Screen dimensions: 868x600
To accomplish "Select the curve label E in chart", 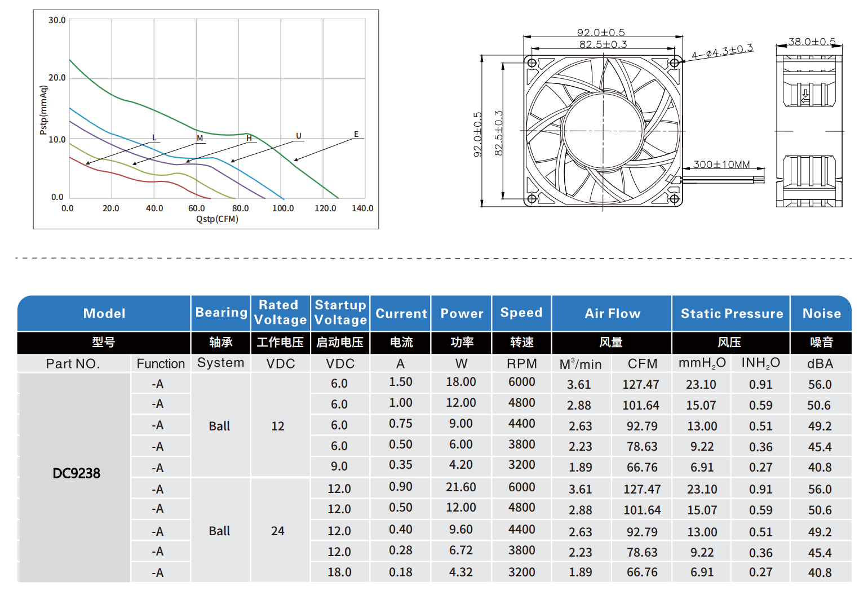I will (x=356, y=135).
